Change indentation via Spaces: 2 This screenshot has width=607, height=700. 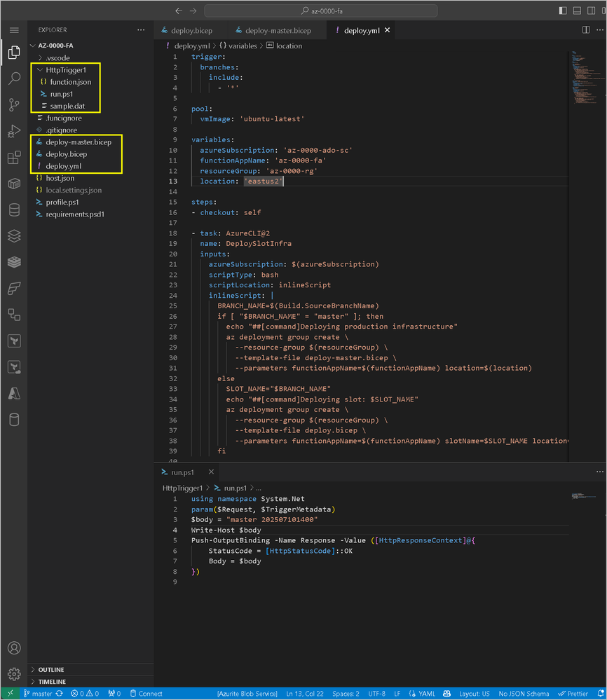click(346, 694)
